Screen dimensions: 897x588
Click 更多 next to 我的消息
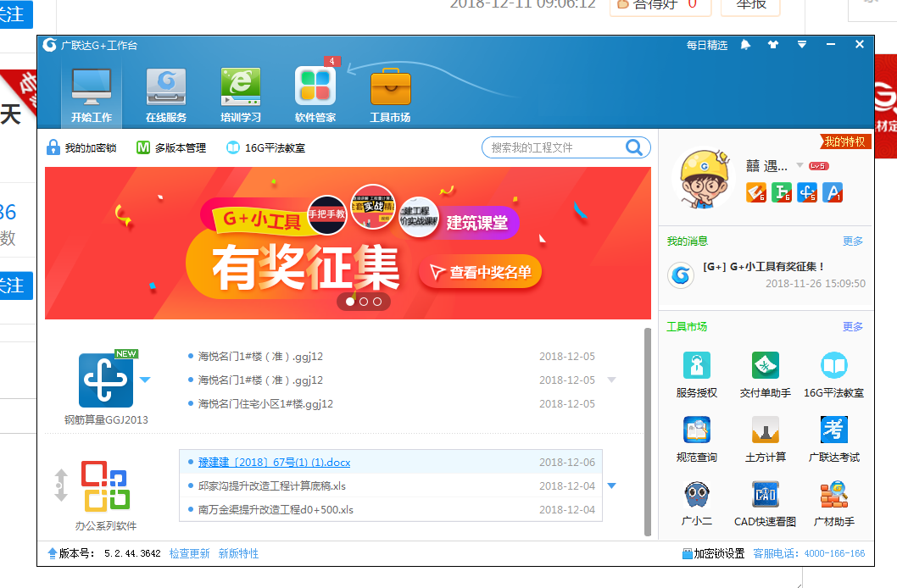tap(852, 241)
